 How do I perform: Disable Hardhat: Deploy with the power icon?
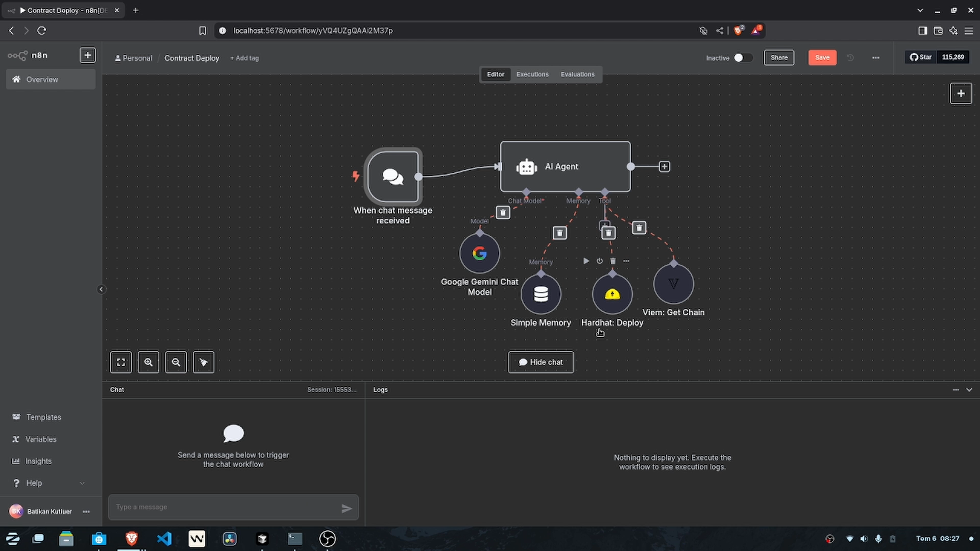pos(599,261)
